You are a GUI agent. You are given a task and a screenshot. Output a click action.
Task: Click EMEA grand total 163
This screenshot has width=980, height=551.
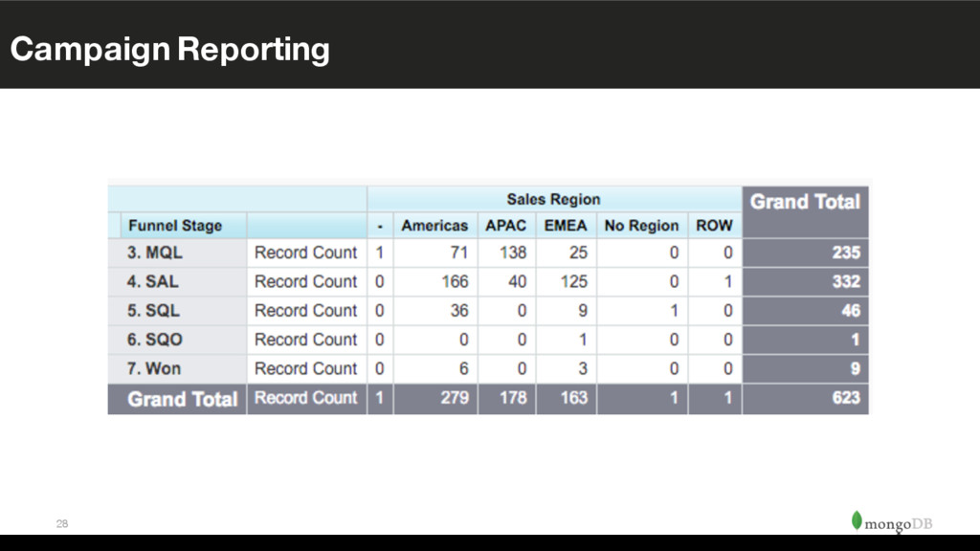click(574, 398)
